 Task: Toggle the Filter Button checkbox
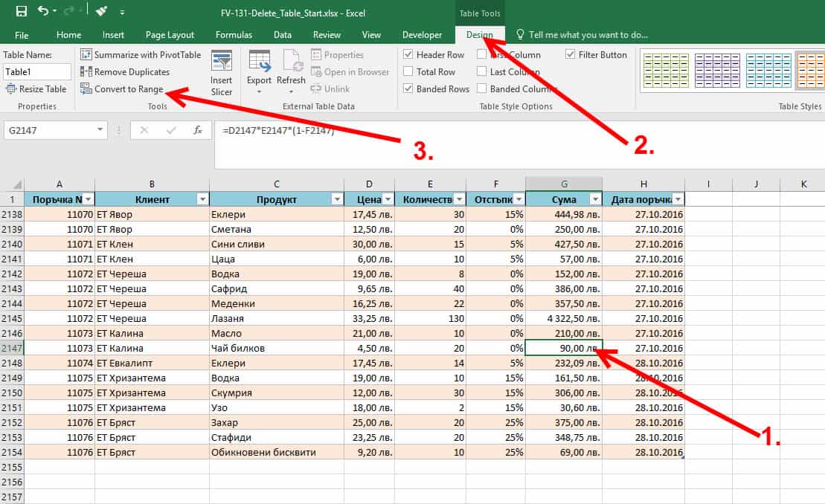tap(570, 54)
